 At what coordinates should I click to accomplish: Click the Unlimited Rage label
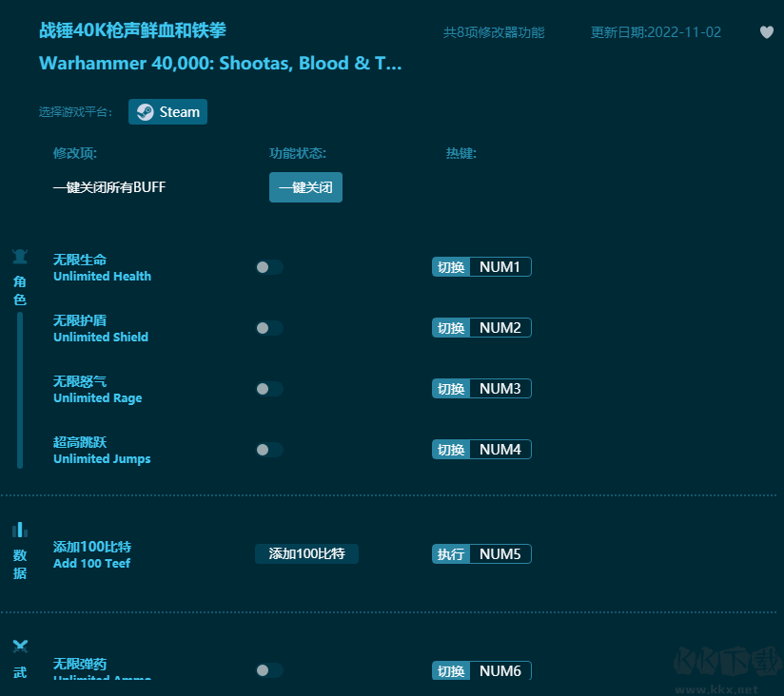97,398
